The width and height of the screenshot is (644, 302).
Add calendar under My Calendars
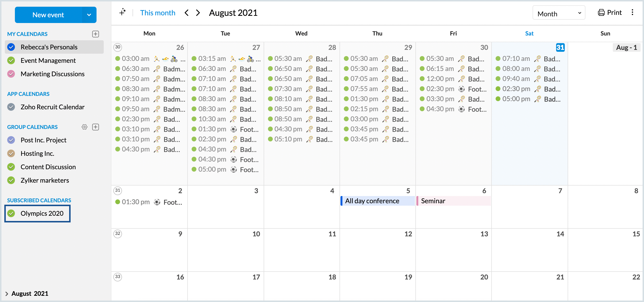point(96,34)
